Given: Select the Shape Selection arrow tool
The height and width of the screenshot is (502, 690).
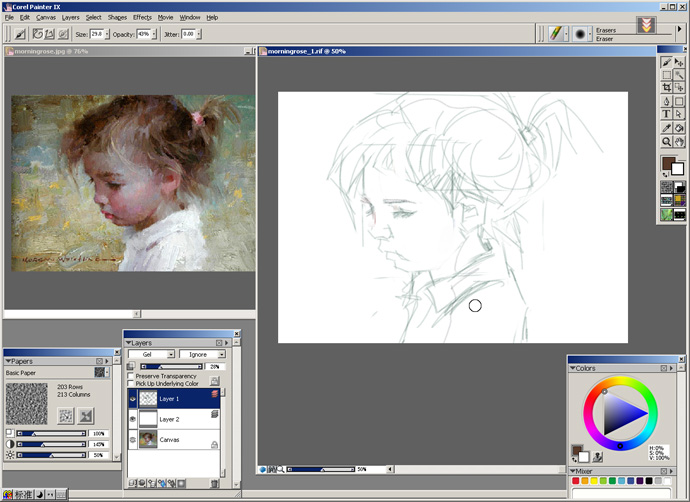Looking at the screenshot, I should (x=679, y=114).
